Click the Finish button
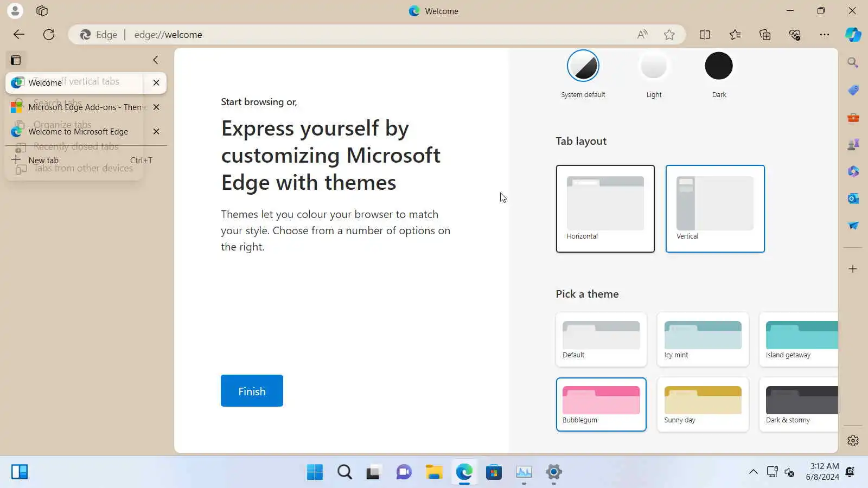Image resolution: width=868 pixels, height=488 pixels. (x=252, y=391)
